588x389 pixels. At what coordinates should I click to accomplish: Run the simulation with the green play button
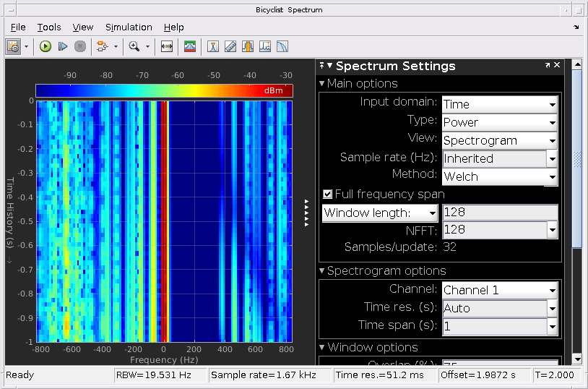coord(46,46)
